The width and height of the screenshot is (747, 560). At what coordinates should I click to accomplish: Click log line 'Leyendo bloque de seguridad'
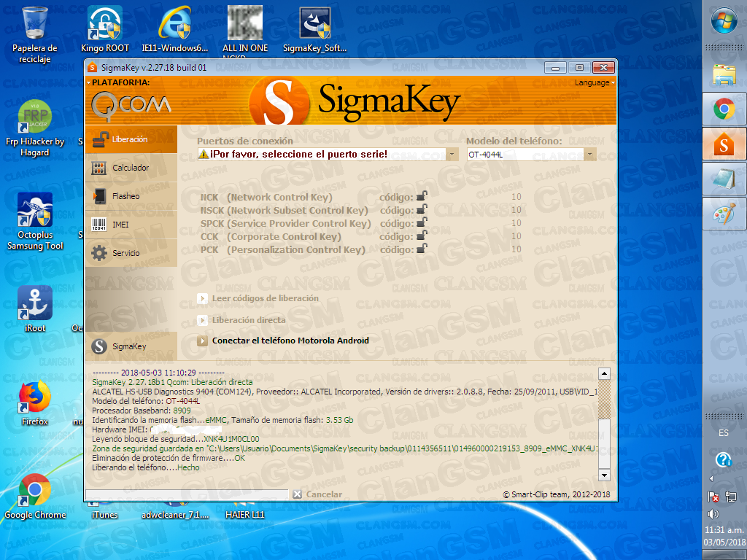[x=176, y=439]
